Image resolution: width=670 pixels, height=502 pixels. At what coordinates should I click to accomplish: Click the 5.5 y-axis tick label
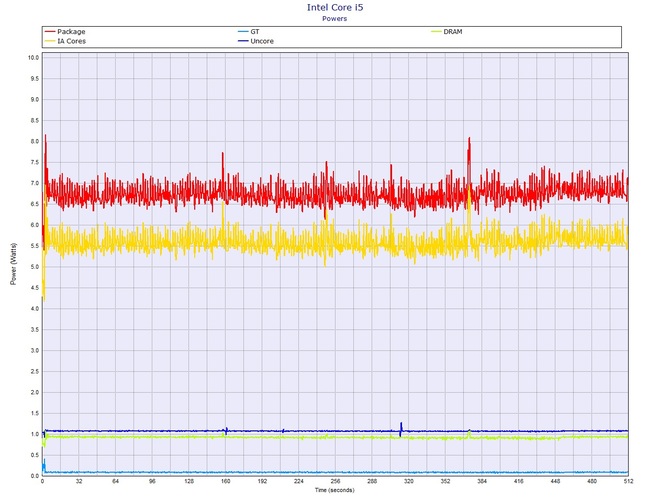pyautogui.click(x=35, y=246)
